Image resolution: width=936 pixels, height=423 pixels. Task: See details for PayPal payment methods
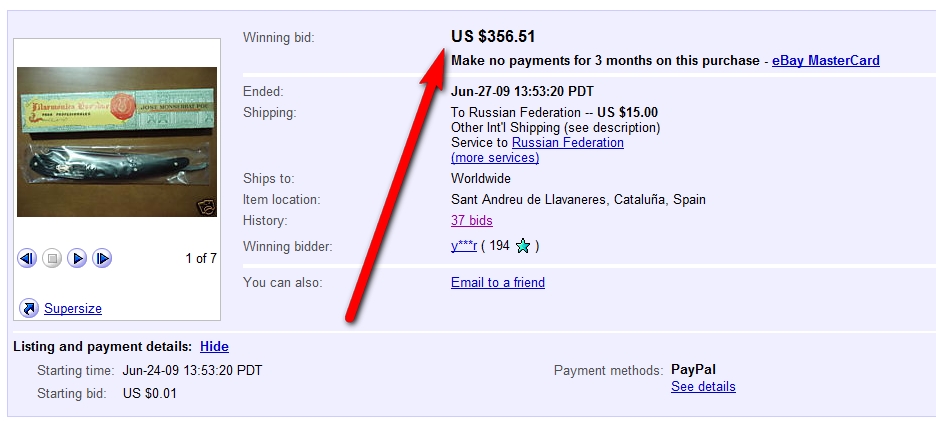[x=703, y=387]
